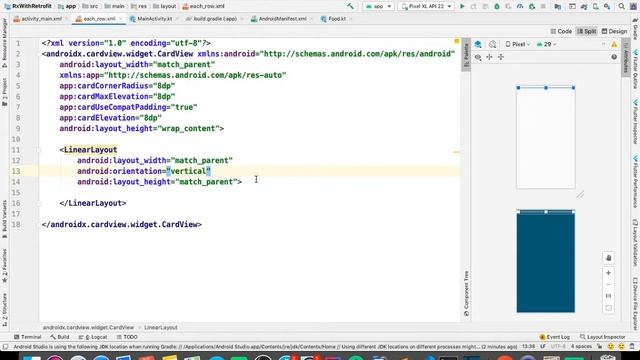The width and height of the screenshot is (640, 360).
Task: Click the LinearLayout breadcrumb at editor bottom
Action: (x=161, y=327)
